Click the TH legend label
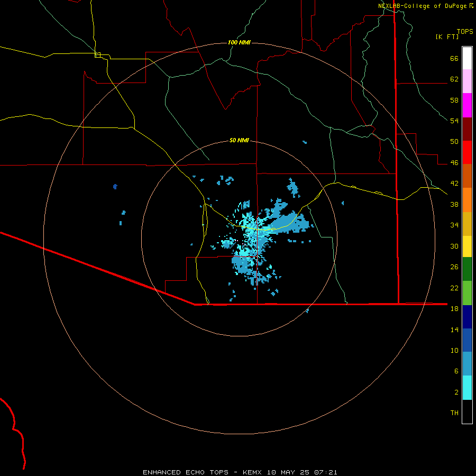Screen dimensions: 476x476 454,413
